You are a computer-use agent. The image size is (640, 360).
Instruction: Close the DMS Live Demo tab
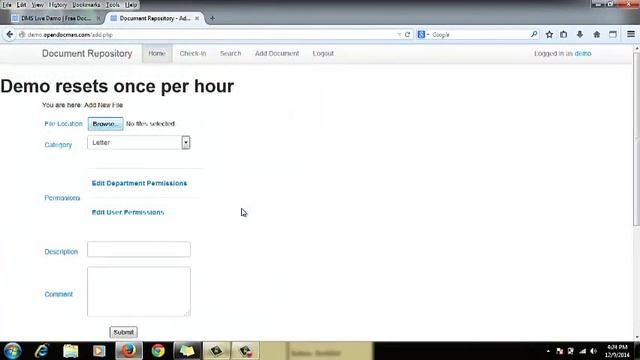[x=98, y=18]
